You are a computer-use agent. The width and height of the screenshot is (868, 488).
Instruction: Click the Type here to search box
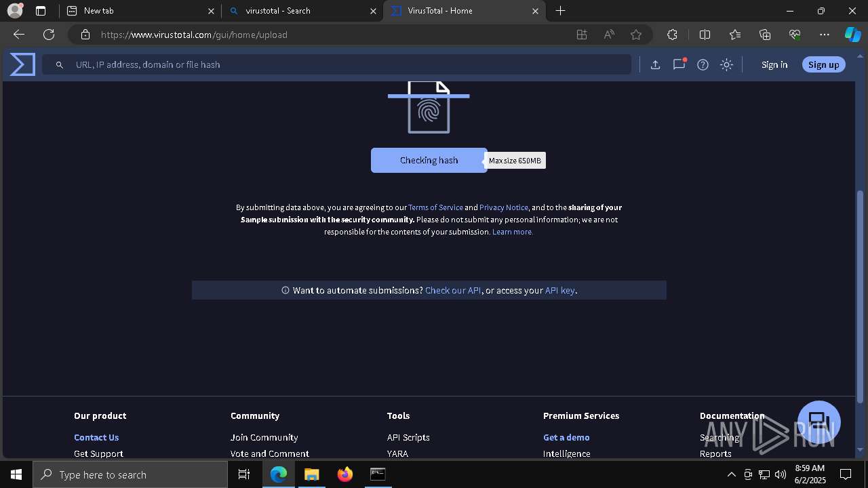[130, 474]
